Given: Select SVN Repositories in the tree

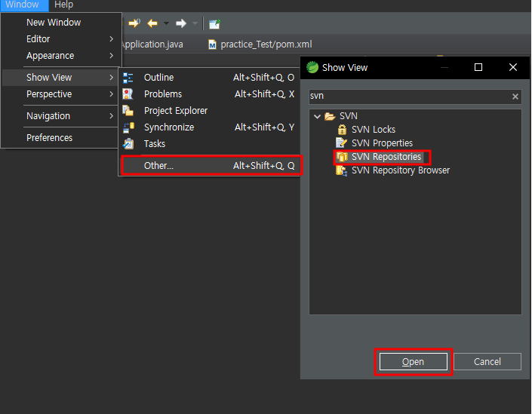Looking at the screenshot, I should click(386, 157).
